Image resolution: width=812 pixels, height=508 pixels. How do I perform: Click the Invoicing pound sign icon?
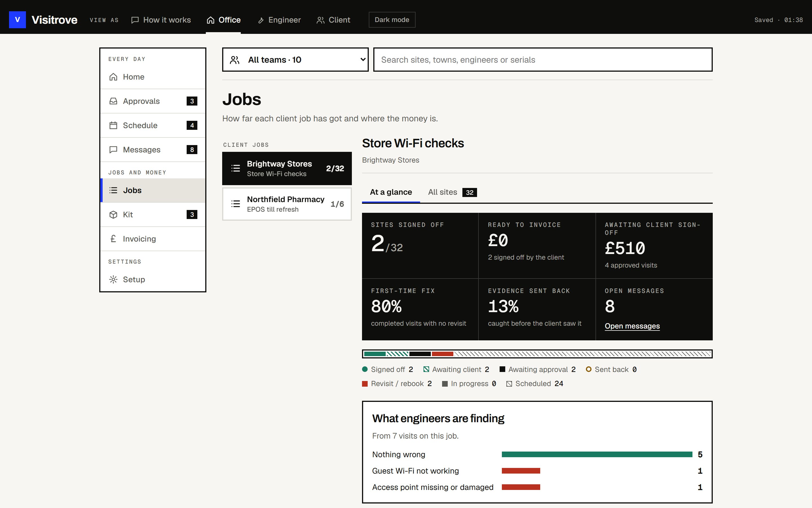tap(113, 238)
